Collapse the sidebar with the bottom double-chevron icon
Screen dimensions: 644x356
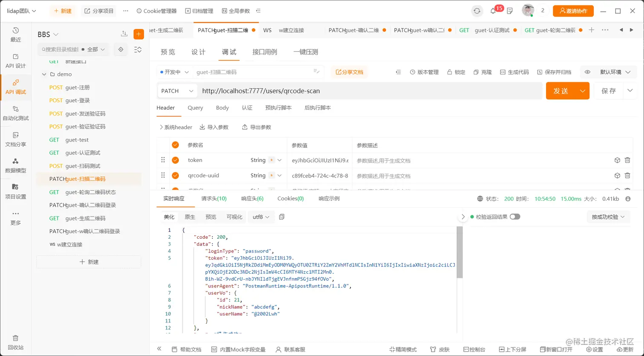tap(159, 349)
